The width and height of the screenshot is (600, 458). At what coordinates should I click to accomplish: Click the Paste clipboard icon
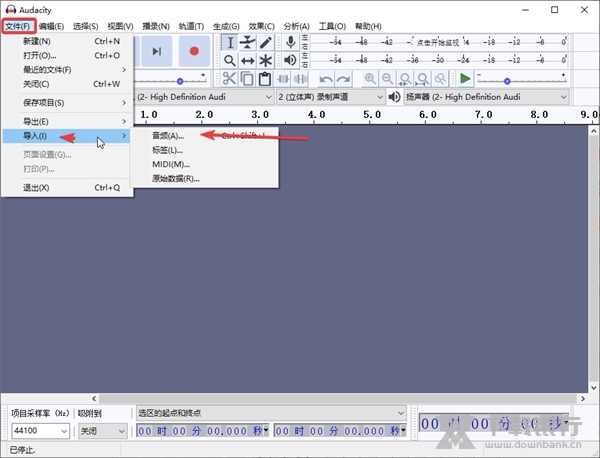tap(264, 79)
